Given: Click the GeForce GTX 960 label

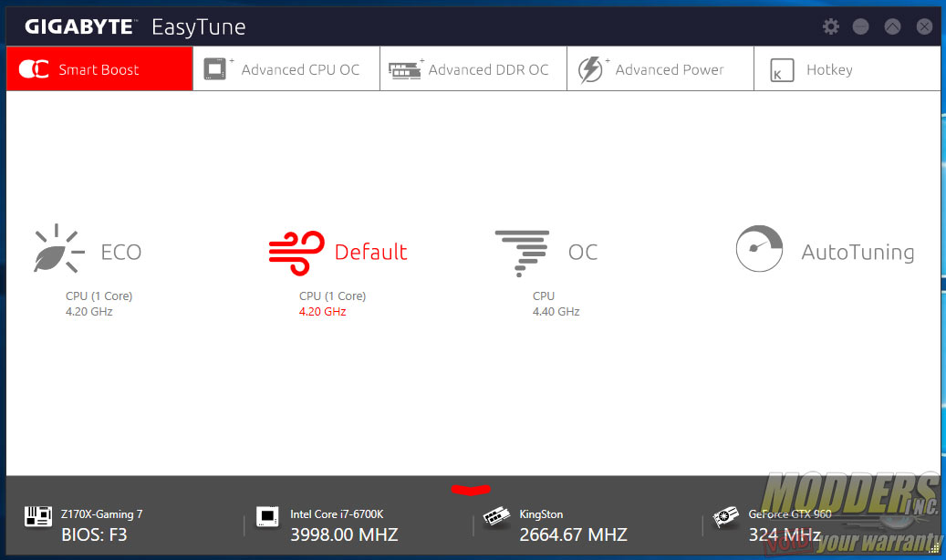Looking at the screenshot, I should (790, 514).
